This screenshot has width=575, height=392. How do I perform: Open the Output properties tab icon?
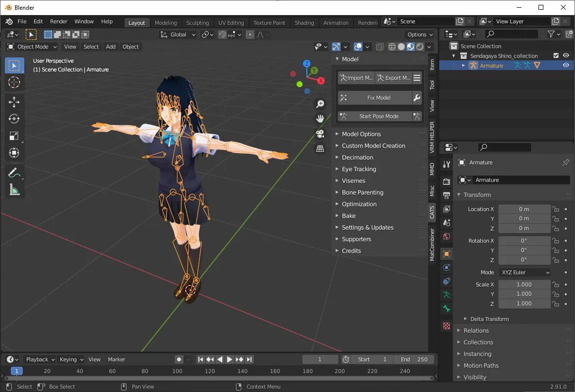[x=446, y=195]
